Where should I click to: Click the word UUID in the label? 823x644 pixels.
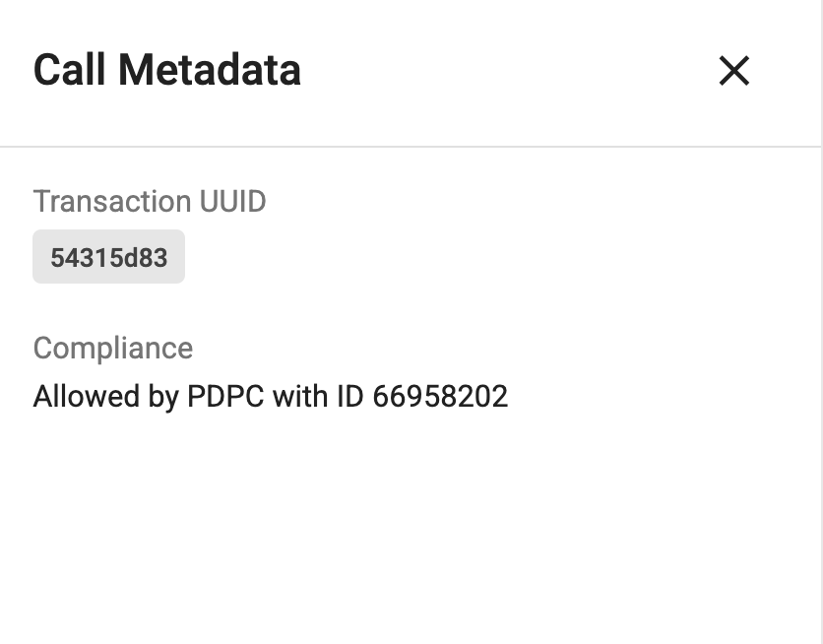coord(231,201)
